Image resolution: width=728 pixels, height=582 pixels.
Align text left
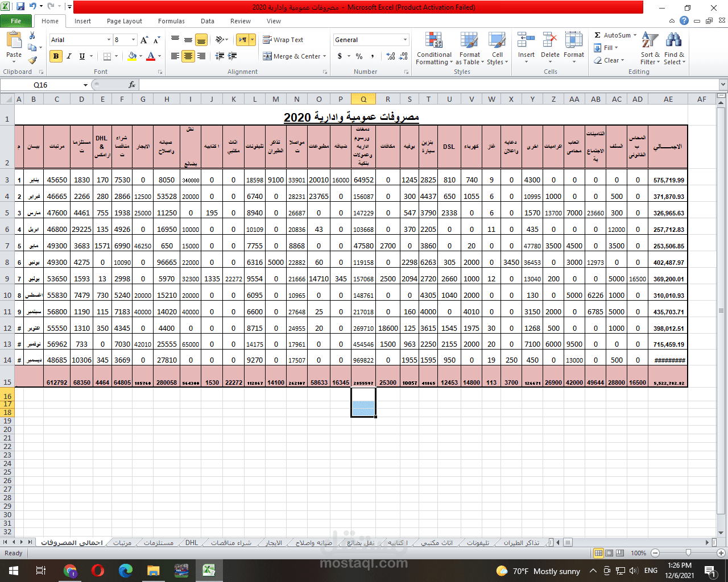(x=175, y=56)
